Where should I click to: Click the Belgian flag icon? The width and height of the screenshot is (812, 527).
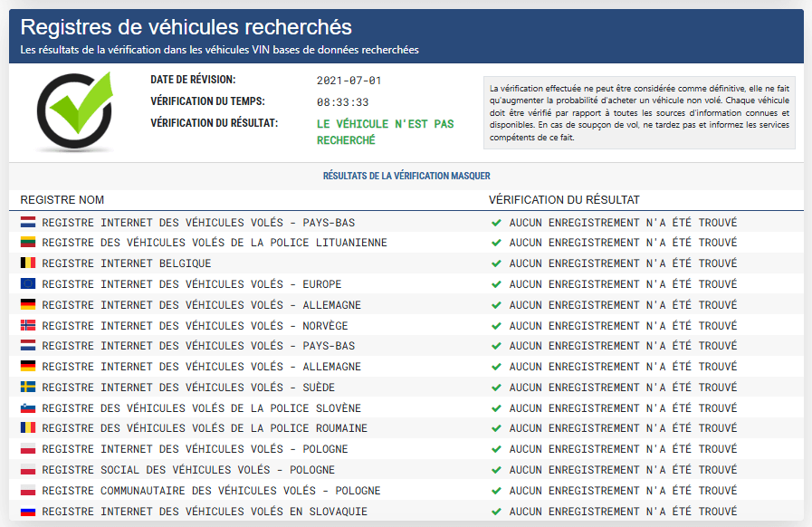pos(28,263)
